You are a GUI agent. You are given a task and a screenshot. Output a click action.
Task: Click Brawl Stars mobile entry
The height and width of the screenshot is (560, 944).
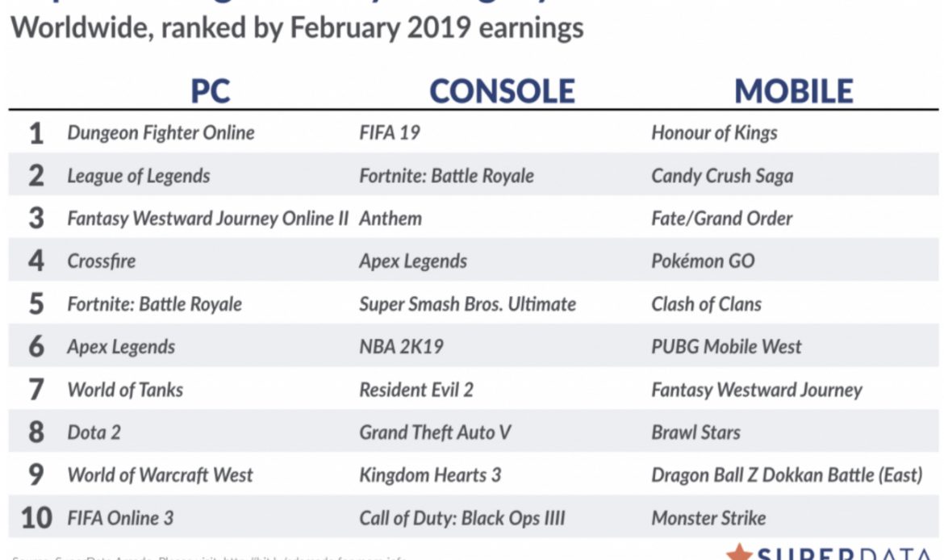[695, 433]
